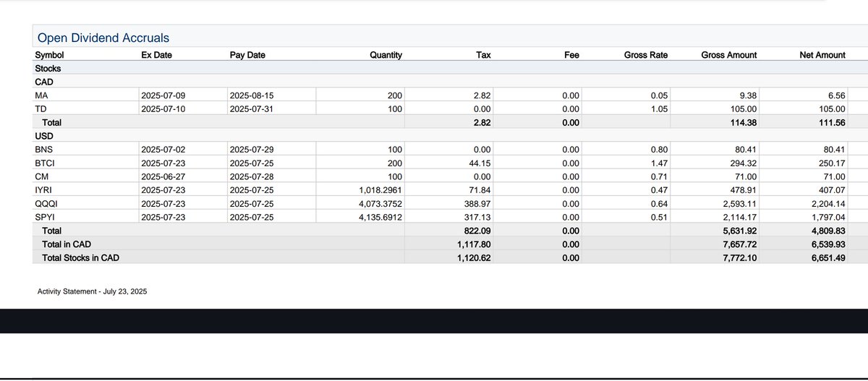Click the Quantity column header
The height and width of the screenshot is (381, 868).
pyautogui.click(x=386, y=55)
